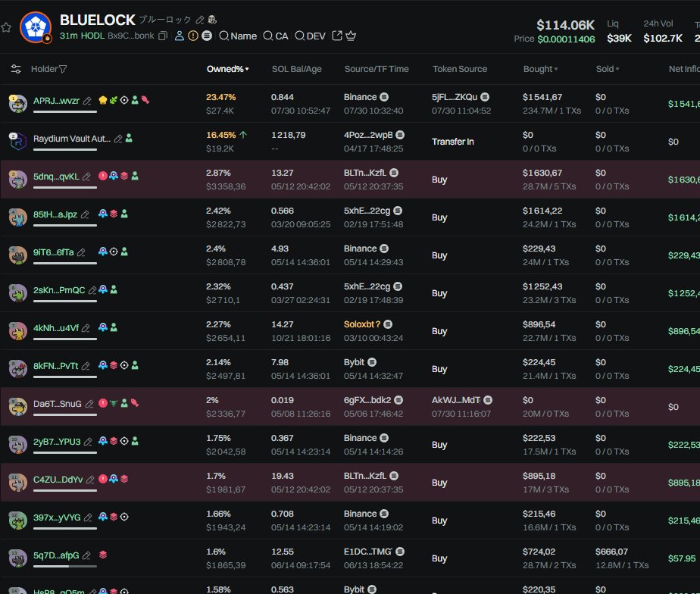Star BLUELOCK as a favorite token
The width and height of the screenshot is (700, 594).
pyautogui.click(x=6, y=28)
